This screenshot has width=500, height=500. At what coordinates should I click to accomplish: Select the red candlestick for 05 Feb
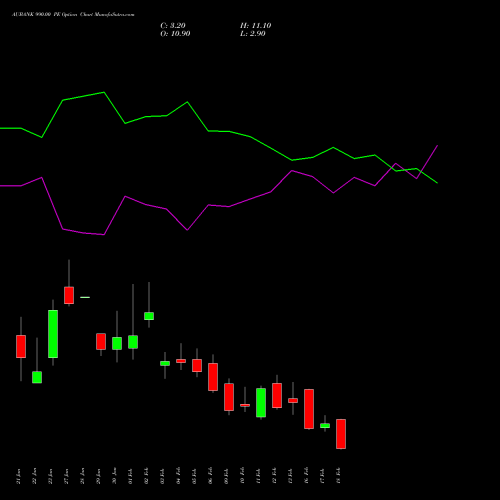(x=197, y=365)
